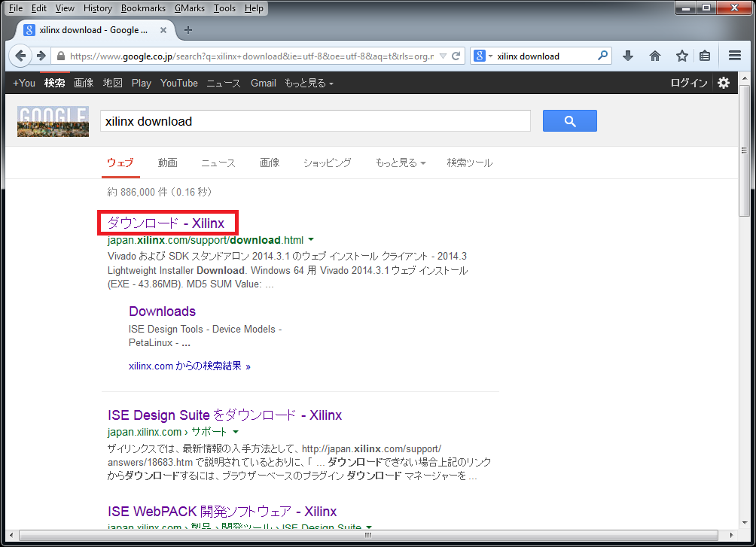Image resolution: width=756 pixels, height=547 pixels.
Task: Open ISE Design Suite をダウンロード - Xilinx result
Action: pyautogui.click(x=224, y=415)
